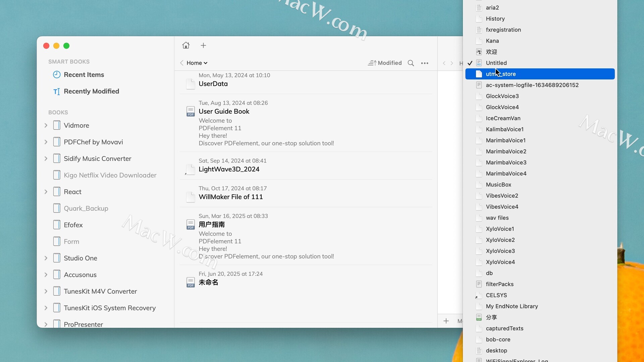Expand the ProPresenter book
The height and width of the screenshot is (362, 644).
(46, 324)
